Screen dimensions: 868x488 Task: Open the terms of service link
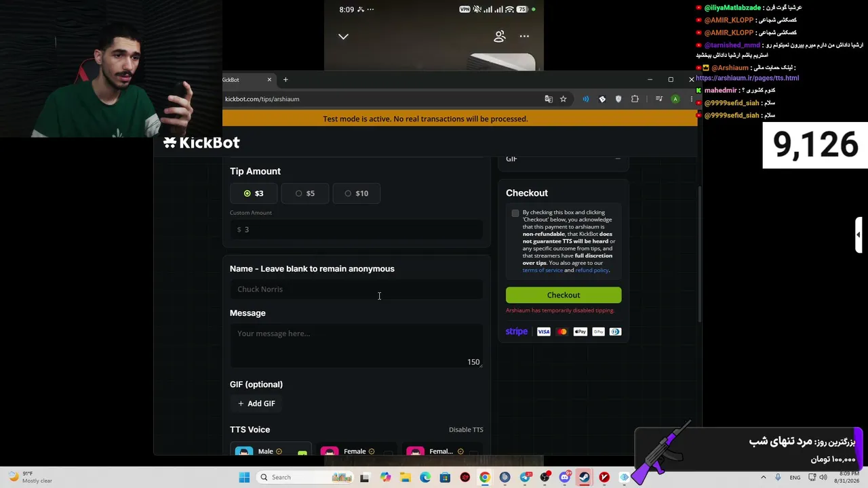click(x=542, y=270)
